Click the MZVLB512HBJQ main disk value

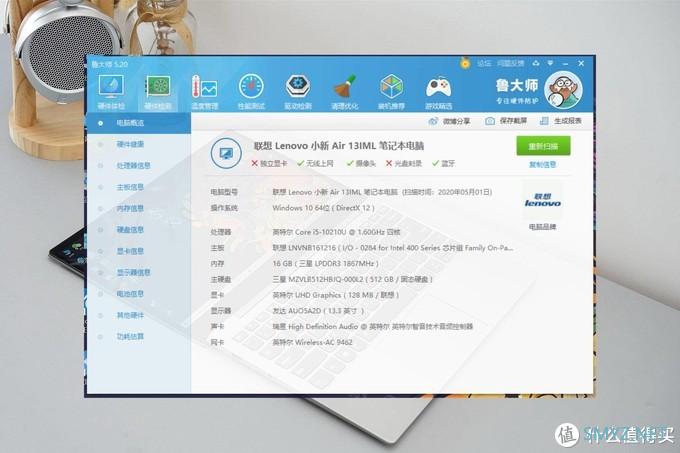352,280
